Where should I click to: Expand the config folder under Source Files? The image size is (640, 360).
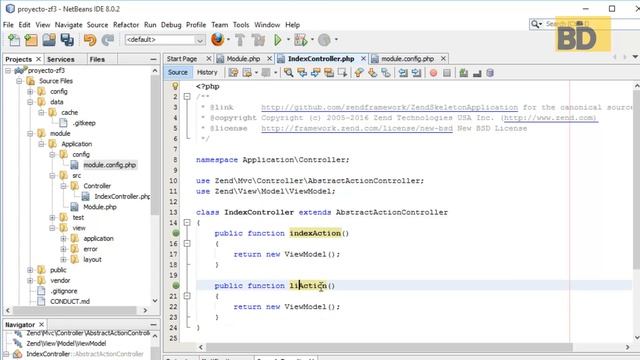pos(30,91)
